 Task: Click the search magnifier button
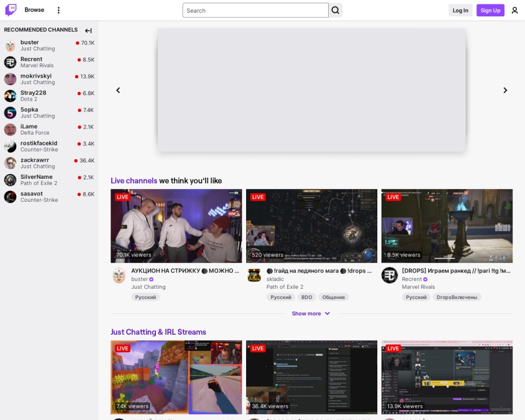(335, 10)
